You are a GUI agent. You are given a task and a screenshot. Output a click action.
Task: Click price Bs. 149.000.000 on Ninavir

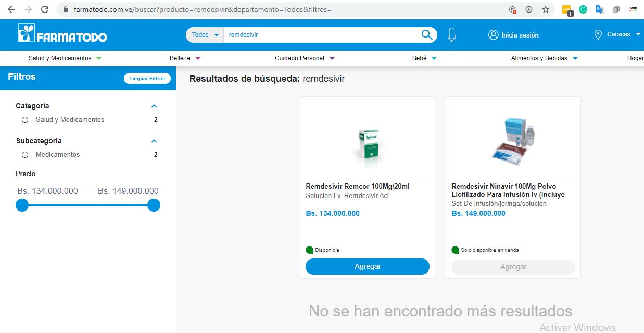pos(478,213)
